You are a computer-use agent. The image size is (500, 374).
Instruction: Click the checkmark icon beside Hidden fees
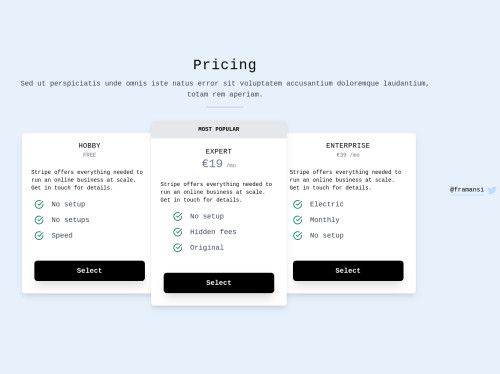[178, 232]
